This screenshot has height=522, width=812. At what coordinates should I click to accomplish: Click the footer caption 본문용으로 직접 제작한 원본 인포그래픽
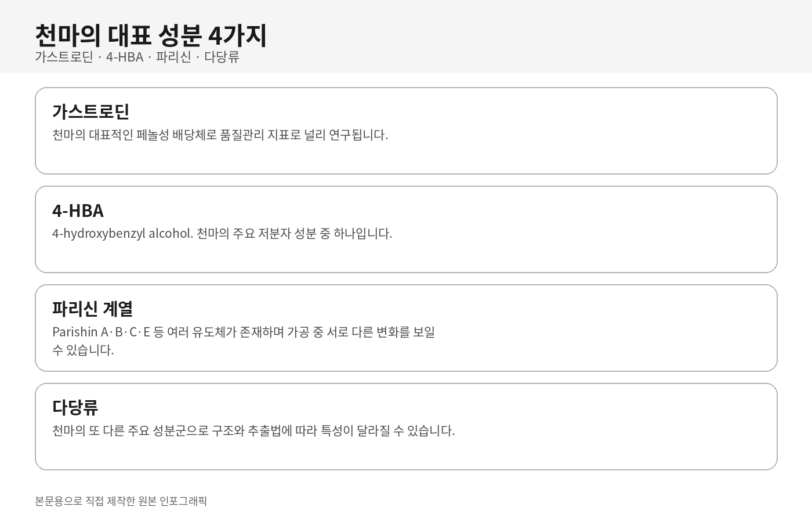click(121, 501)
